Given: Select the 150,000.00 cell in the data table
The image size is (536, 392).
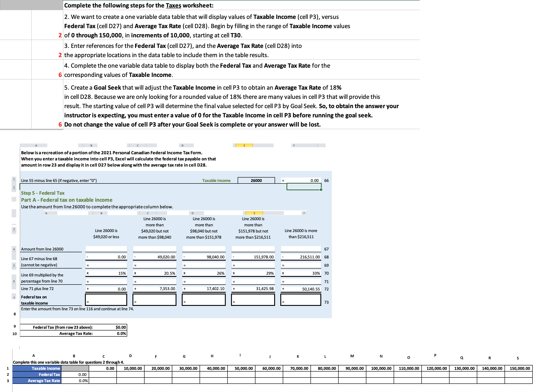Looking at the screenshot, I should click(519, 368).
